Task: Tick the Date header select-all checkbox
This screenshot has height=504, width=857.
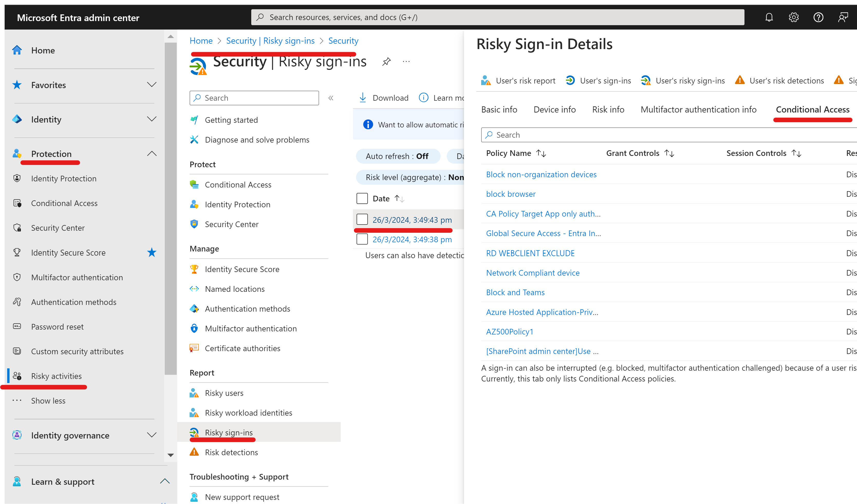Action: point(362,198)
